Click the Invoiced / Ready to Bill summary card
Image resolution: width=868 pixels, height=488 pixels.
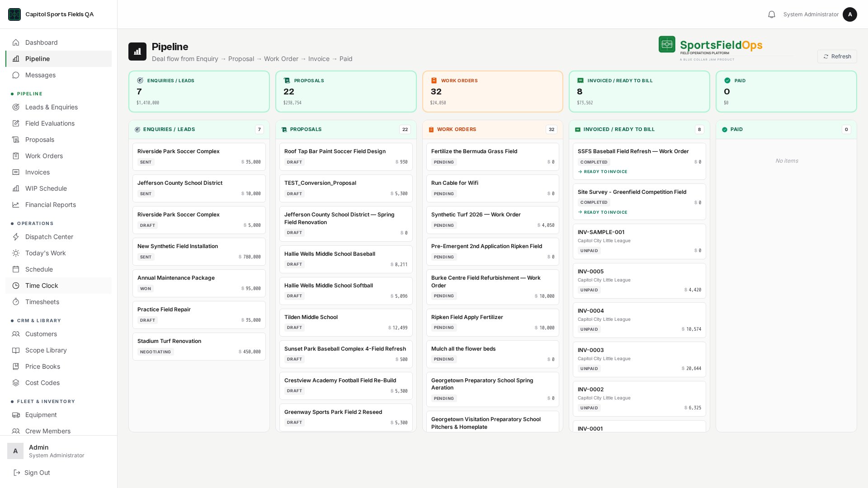pos(639,91)
